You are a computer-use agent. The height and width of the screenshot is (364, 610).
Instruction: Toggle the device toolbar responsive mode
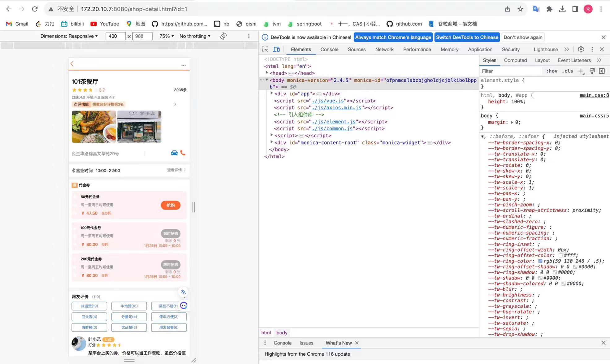277,49
